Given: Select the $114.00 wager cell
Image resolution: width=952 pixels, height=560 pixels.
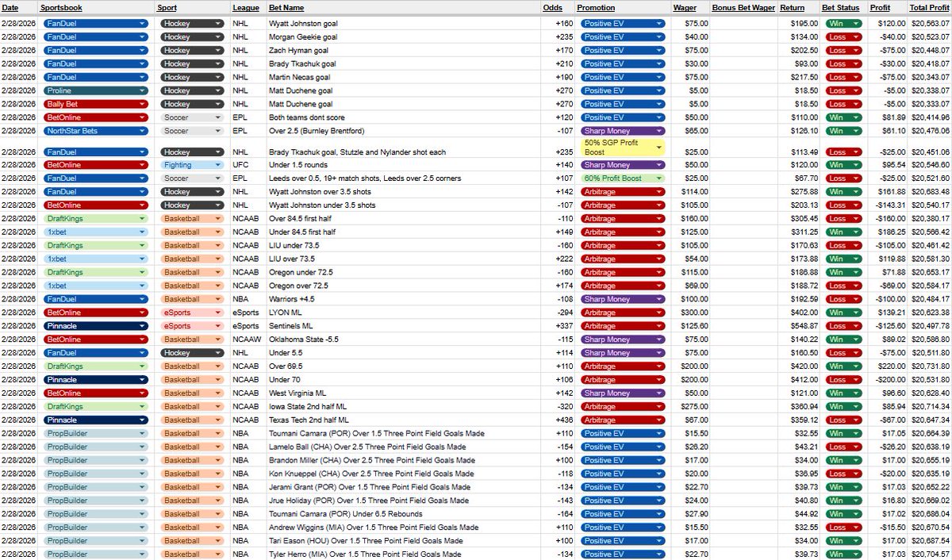Looking at the screenshot, I should pyautogui.click(x=690, y=191).
